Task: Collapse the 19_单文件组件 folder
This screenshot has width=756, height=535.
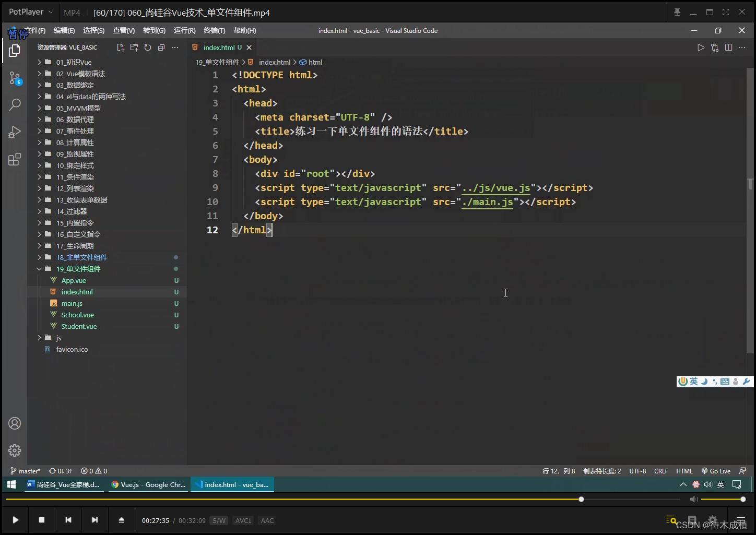Action: click(107, 269)
